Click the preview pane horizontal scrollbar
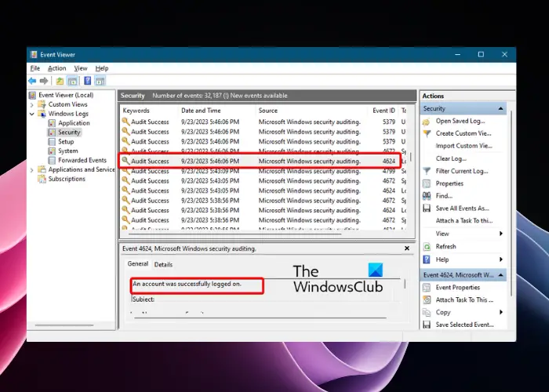The height and width of the screenshot is (392, 549). point(260,318)
